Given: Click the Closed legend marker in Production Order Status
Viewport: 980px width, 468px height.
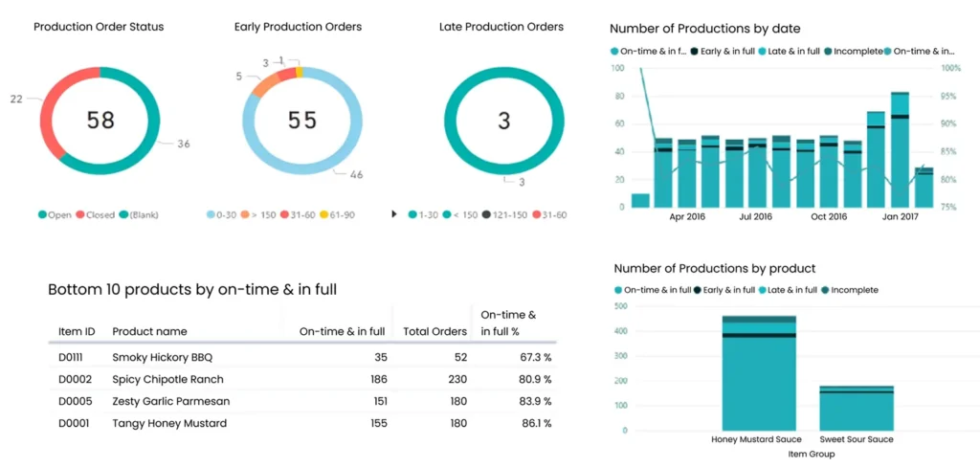Looking at the screenshot, I should click(80, 214).
